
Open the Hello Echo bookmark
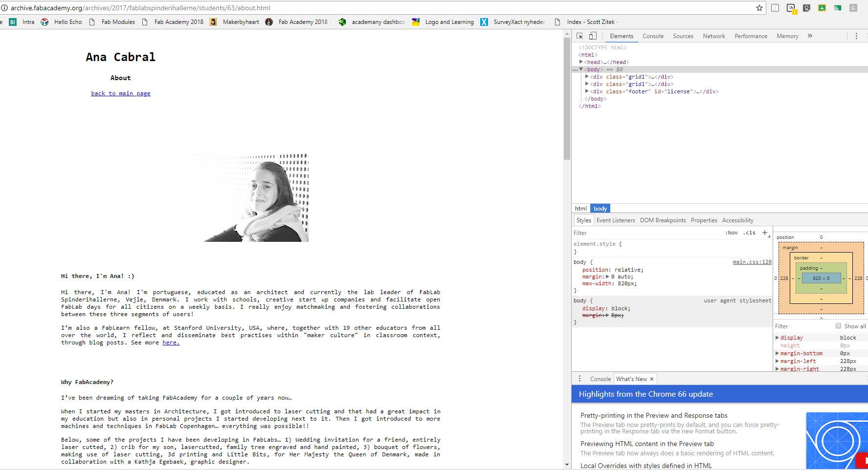(x=62, y=22)
